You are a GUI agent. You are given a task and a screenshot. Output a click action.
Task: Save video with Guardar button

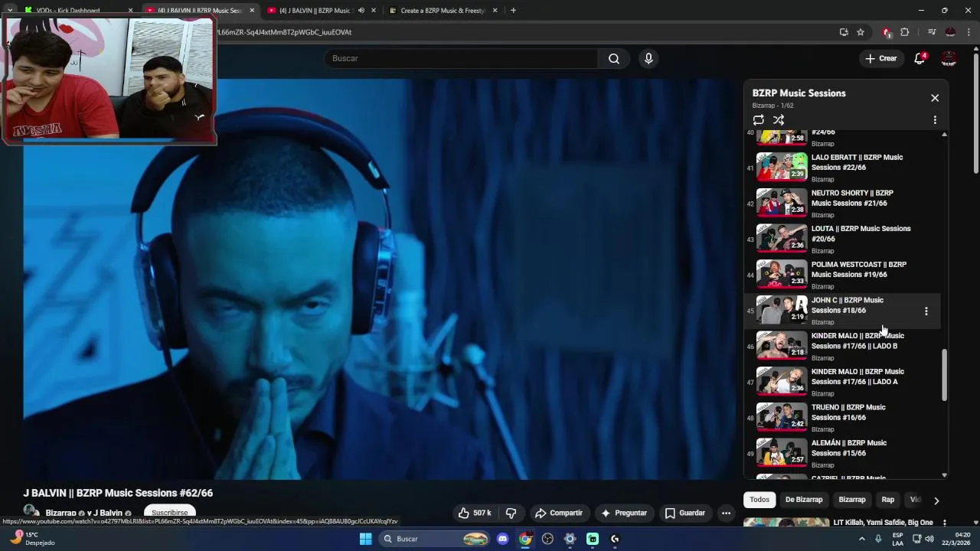point(685,513)
